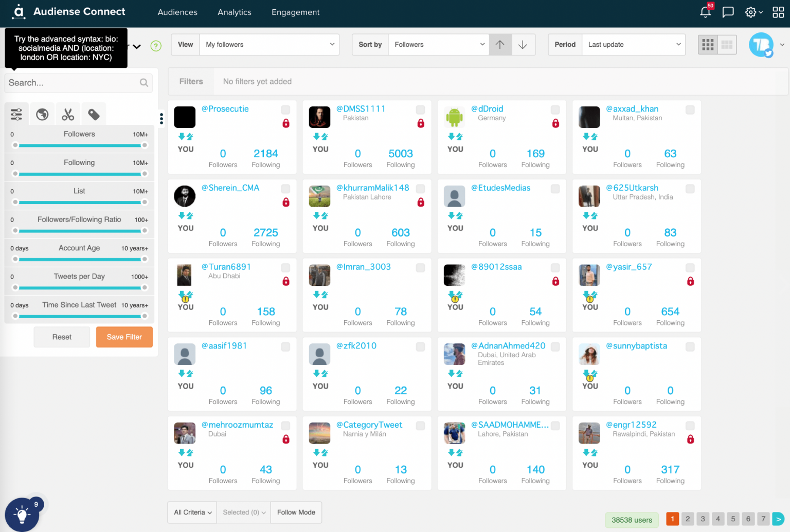The width and height of the screenshot is (790, 532).
Task: Adjust the Followers range slider
Action: point(79,145)
